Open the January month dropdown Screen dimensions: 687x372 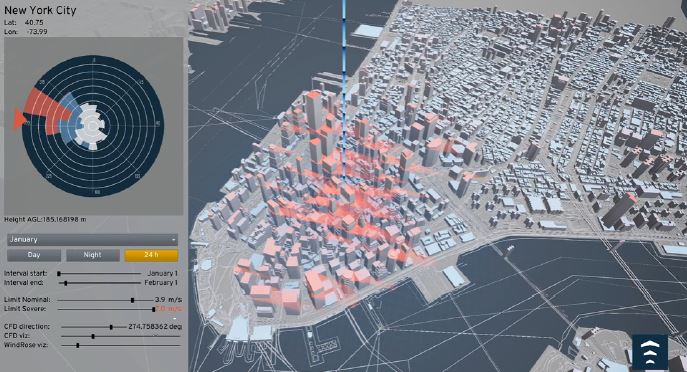[x=92, y=240]
